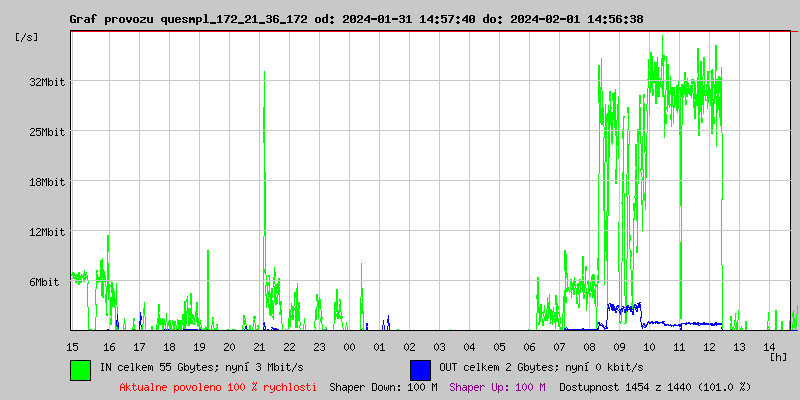Click the red 'Aktualne povoleno 100 % rychlosti' text
The image size is (800, 400).
click(x=218, y=386)
